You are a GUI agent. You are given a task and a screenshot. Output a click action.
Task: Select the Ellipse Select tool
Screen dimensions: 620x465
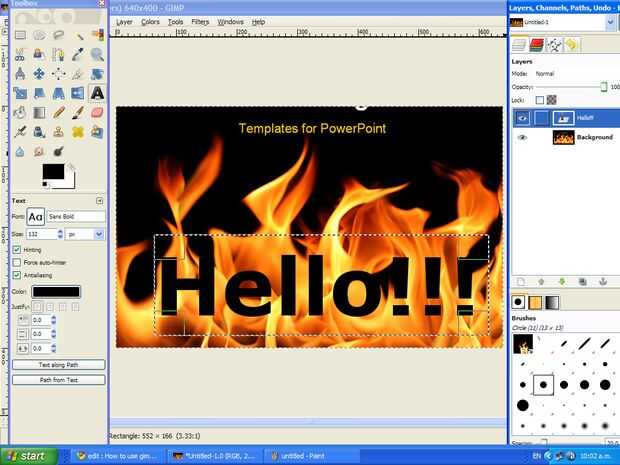coord(39,35)
